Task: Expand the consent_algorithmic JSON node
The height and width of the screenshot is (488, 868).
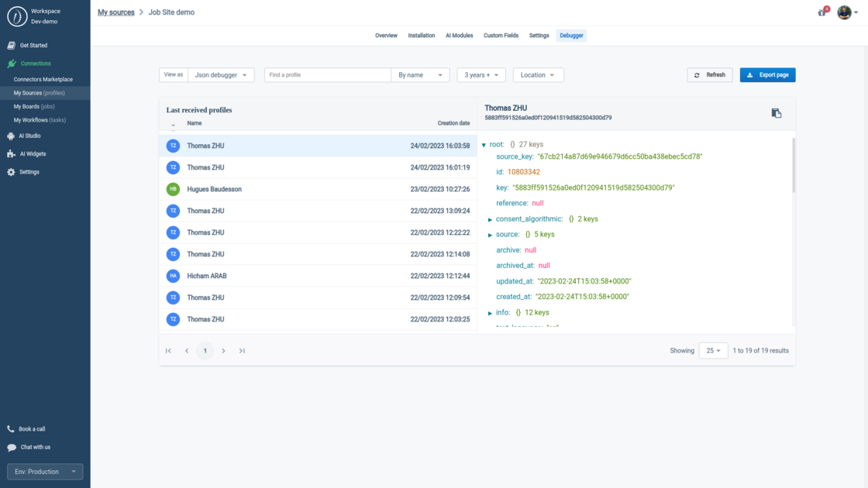Action: coord(488,218)
